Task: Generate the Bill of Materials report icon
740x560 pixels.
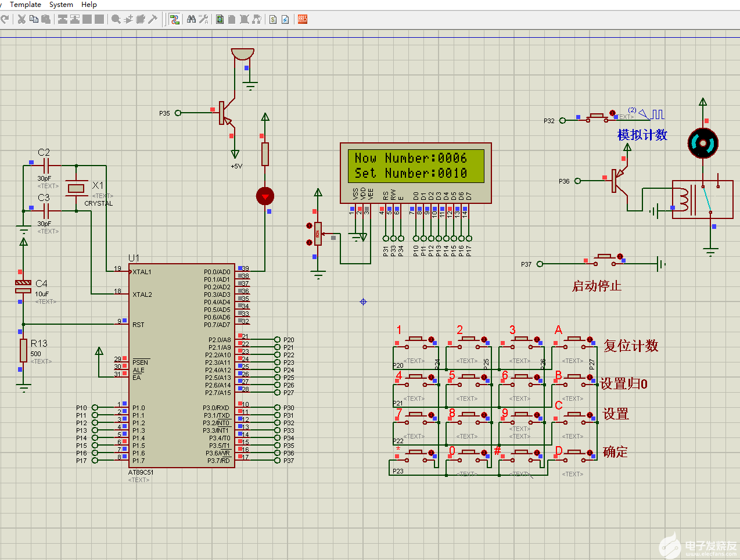Action: pyautogui.click(x=273, y=19)
